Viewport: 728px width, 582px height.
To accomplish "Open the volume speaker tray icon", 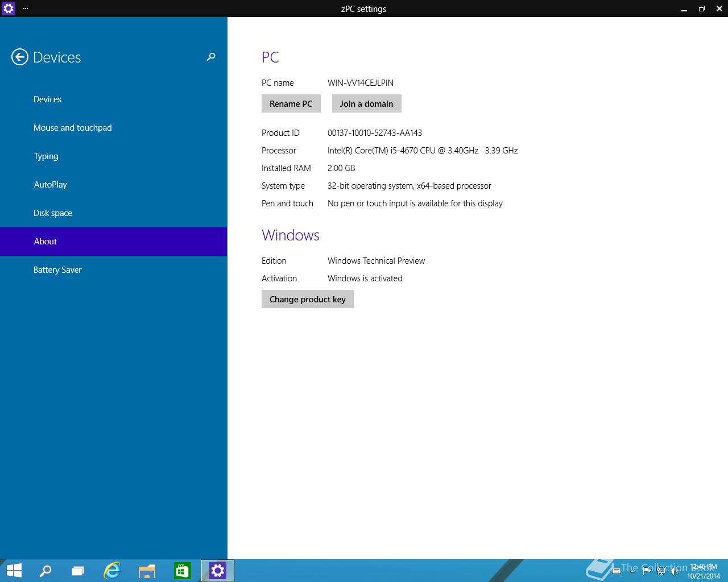I will 674,571.
